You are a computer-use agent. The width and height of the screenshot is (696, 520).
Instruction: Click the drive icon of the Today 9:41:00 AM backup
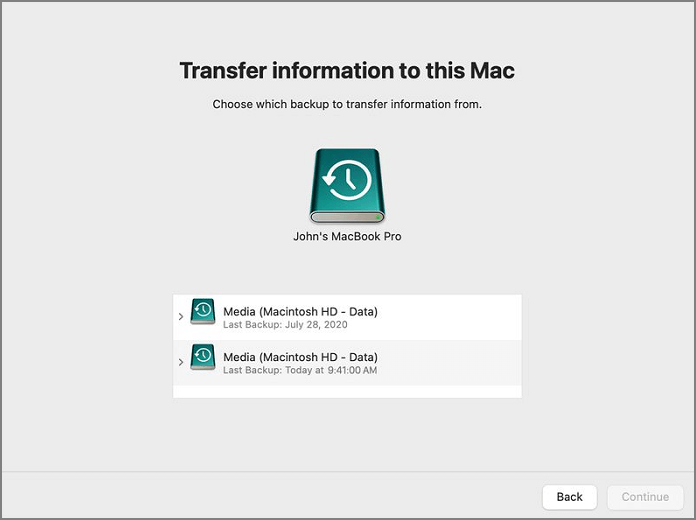click(203, 357)
